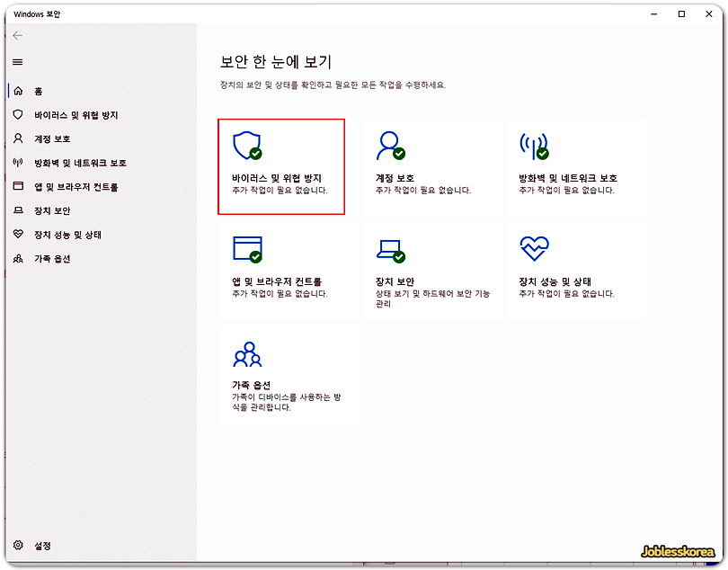Screen dimensions: 728x570
Task: Maximize the Windows 보안 window
Action: click(x=681, y=14)
